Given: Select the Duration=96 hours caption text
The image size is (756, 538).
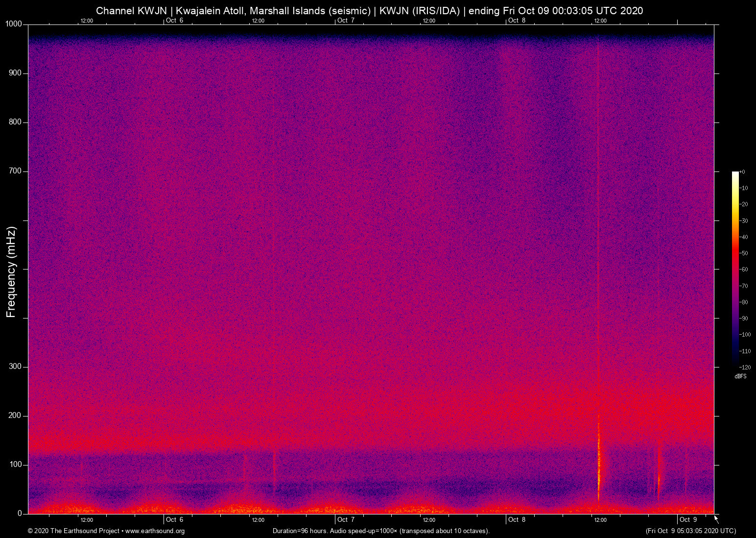Looking at the screenshot, I should (380, 531).
